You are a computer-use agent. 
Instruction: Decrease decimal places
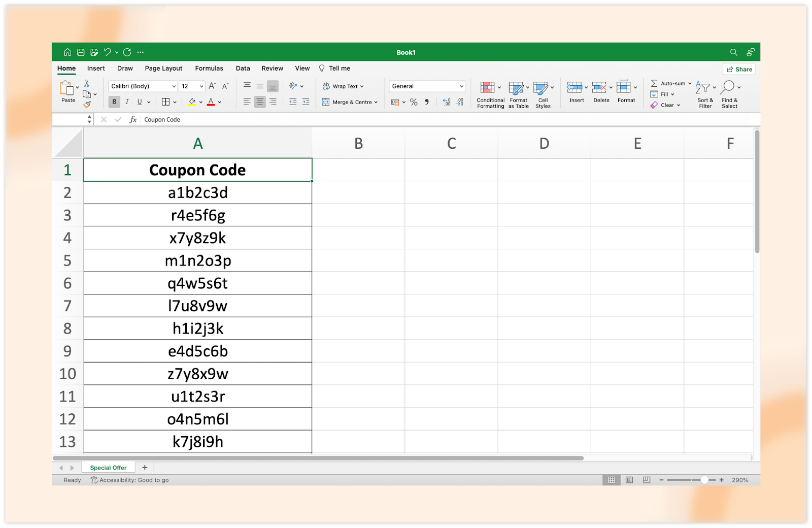(460, 102)
